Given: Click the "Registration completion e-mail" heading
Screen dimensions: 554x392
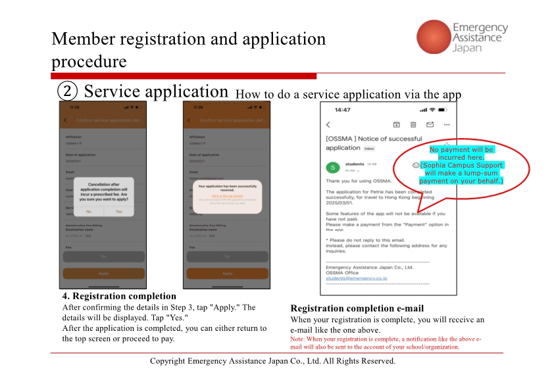Looking at the screenshot, I should pos(357,308).
